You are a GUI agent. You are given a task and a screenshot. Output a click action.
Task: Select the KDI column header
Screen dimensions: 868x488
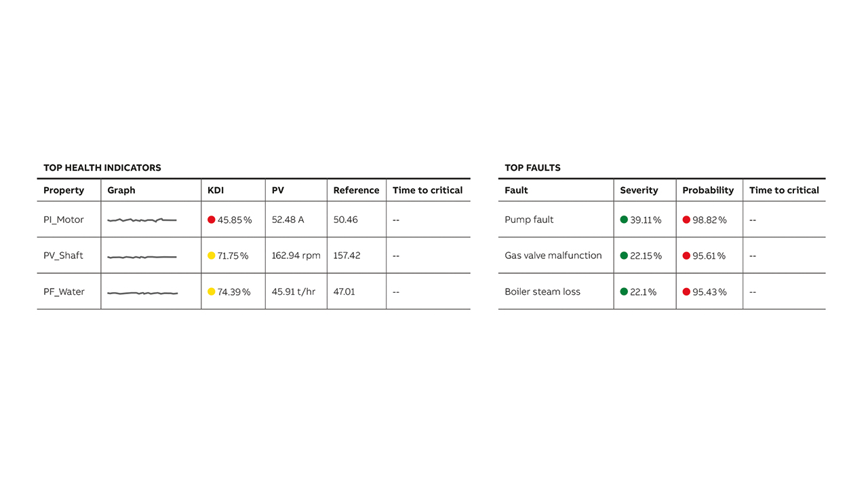(215, 190)
